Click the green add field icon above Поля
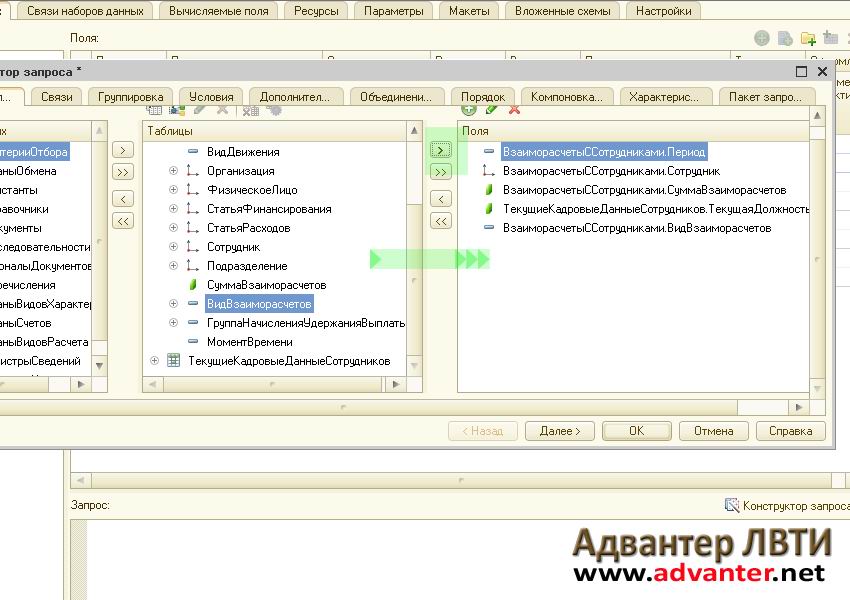 point(468,109)
